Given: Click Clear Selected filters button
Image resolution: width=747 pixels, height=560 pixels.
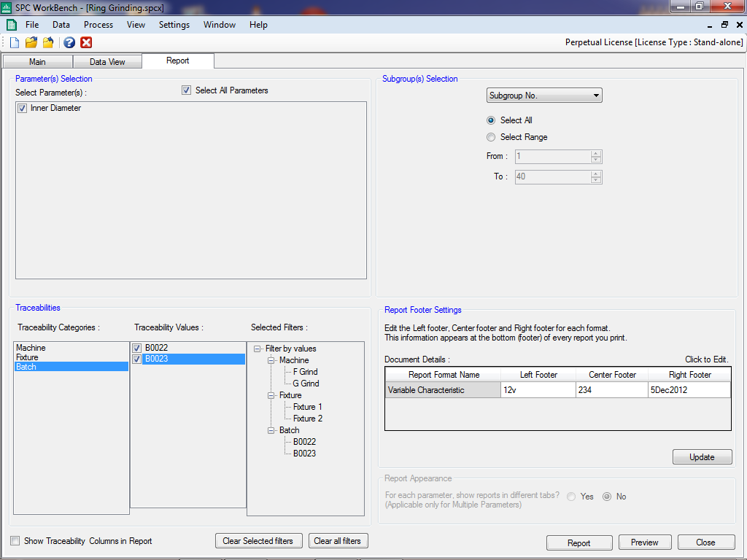Looking at the screenshot, I should (258, 541).
